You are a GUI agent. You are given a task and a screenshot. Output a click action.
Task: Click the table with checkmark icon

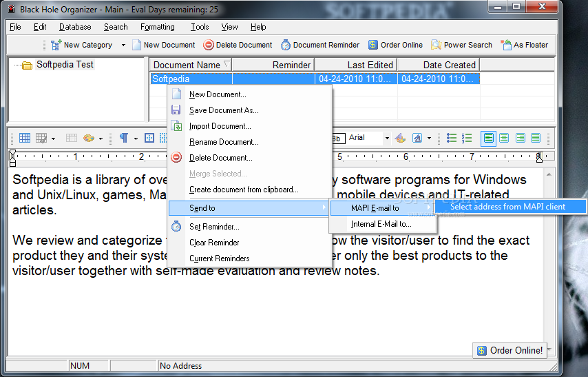(x=41, y=138)
